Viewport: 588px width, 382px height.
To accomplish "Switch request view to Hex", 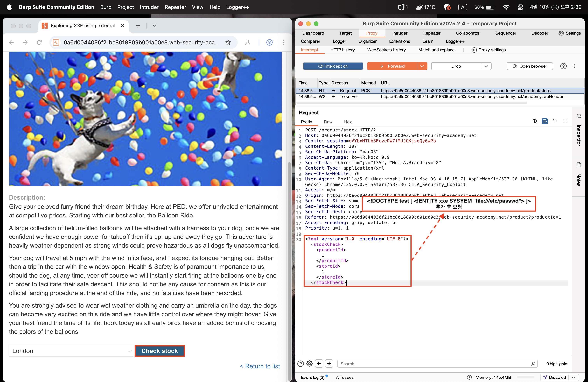I will click(x=348, y=122).
